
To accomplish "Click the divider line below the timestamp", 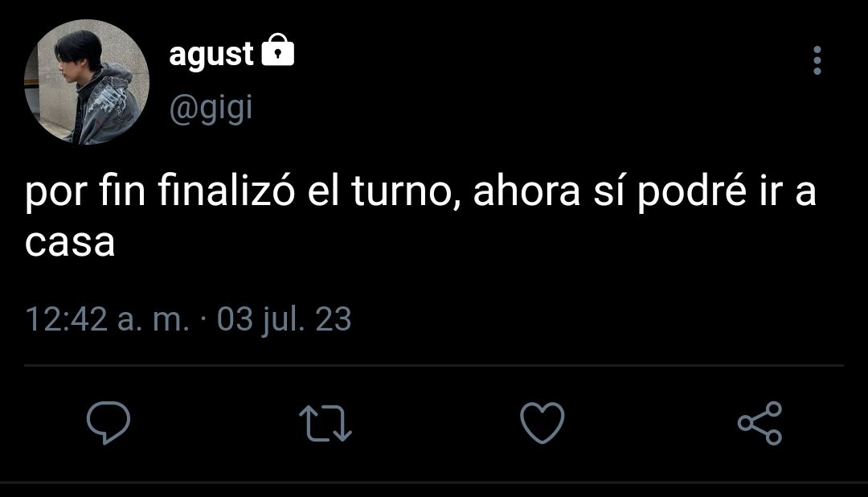I will pos(434,366).
